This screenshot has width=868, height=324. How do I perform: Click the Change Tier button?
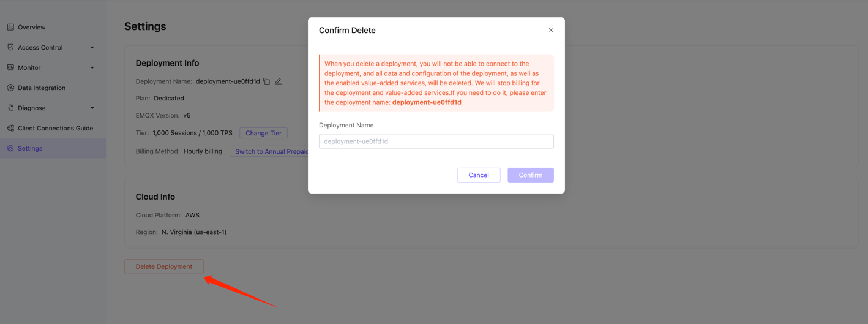[x=263, y=133]
